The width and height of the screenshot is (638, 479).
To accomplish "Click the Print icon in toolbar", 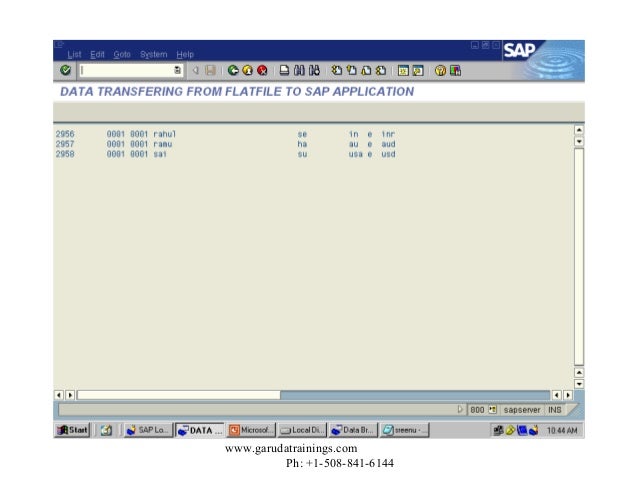I will [285, 70].
